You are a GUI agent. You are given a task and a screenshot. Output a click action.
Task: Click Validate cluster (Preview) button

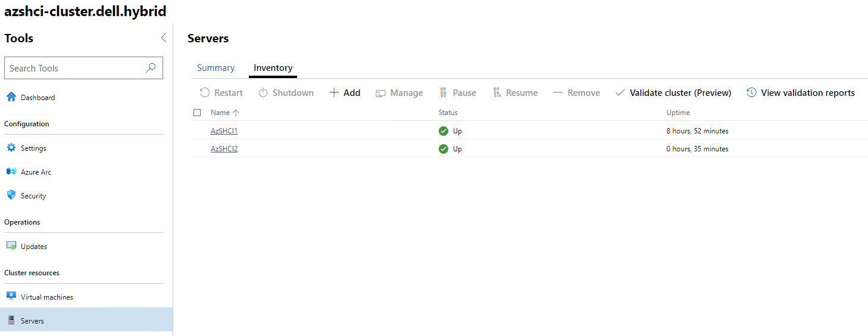point(673,93)
